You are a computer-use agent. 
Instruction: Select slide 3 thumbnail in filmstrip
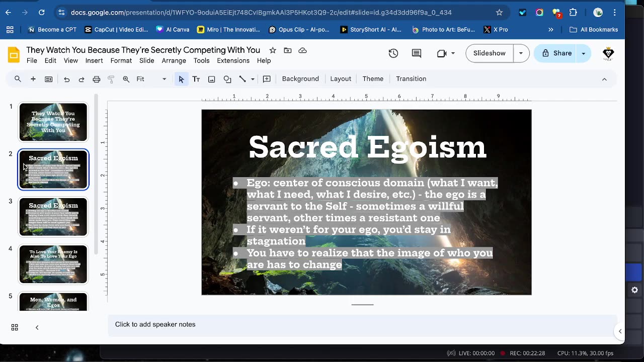coord(53,217)
